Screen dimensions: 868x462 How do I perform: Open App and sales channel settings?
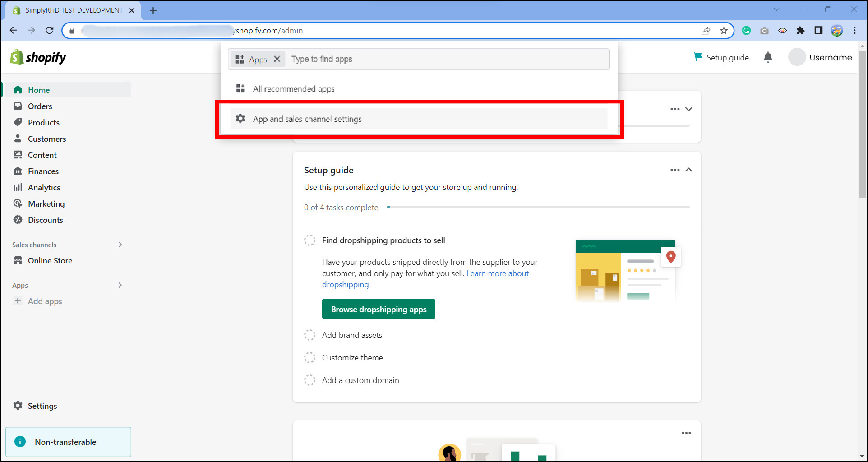click(419, 119)
